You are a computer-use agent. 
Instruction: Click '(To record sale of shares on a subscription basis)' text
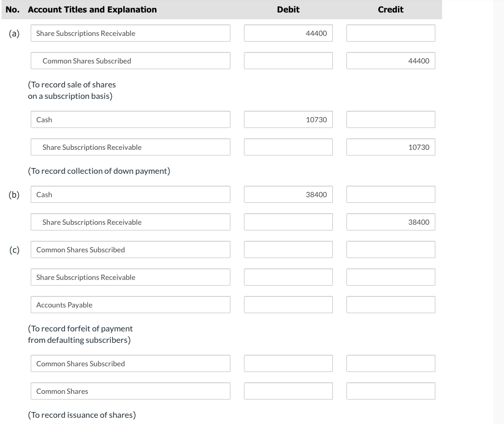[72, 91]
